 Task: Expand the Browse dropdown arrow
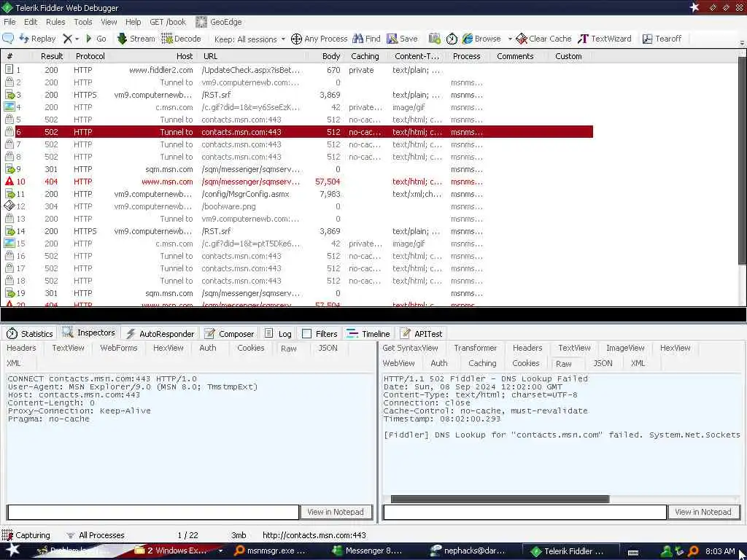(x=509, y=39)
